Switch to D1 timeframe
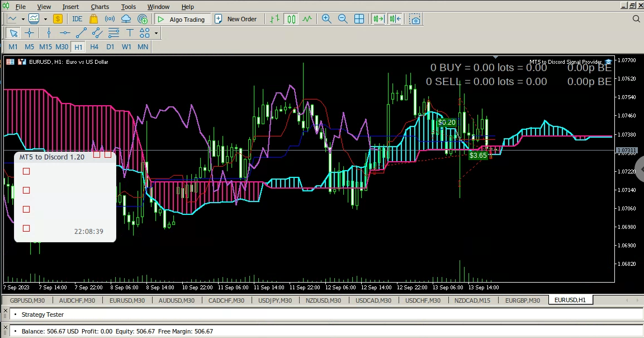 point(110,47)
